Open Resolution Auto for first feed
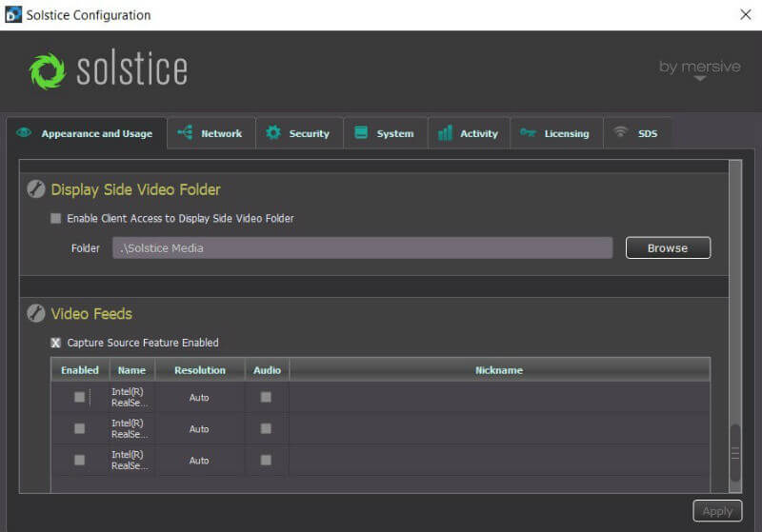762x532 pixels. coord(199,398)
